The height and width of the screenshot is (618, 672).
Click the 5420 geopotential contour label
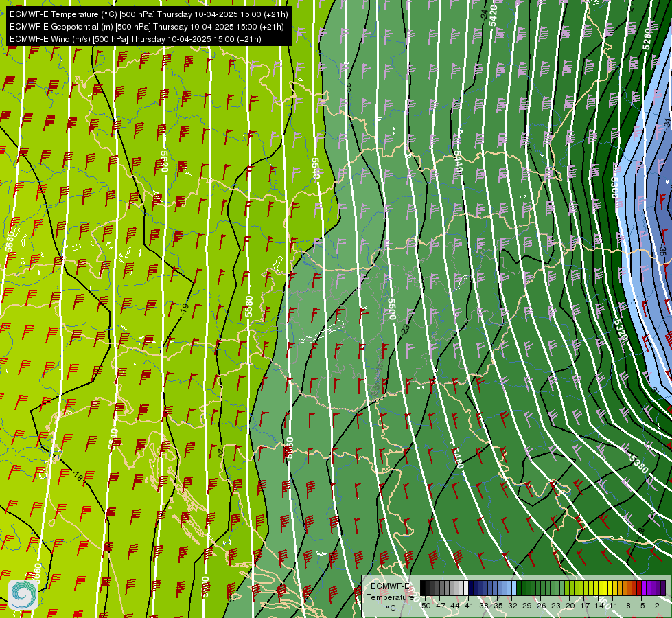[493, 16]
